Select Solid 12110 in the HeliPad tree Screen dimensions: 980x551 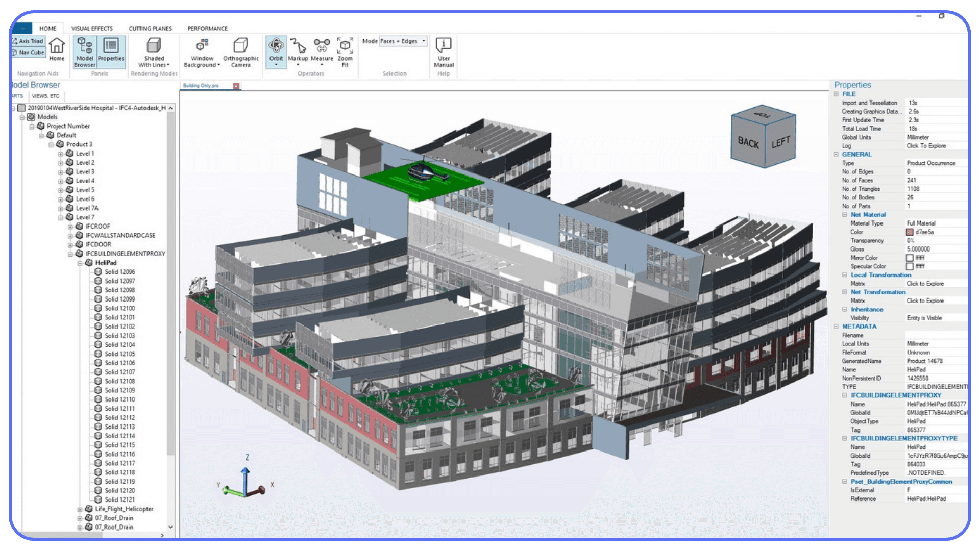tap(119, 399)
